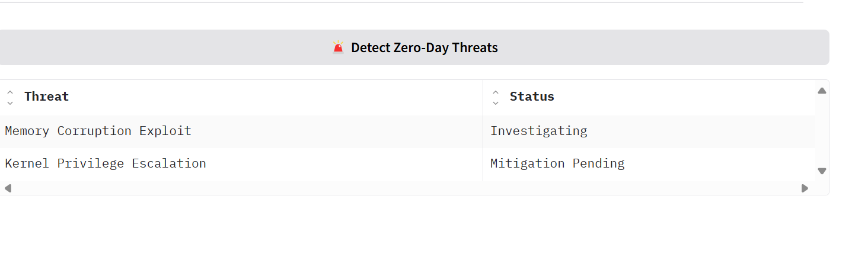The width and height of the screenshot is (868, 270).
Task: Sort Status column ascending with the up chevron
Action: [x=496, y=92]
